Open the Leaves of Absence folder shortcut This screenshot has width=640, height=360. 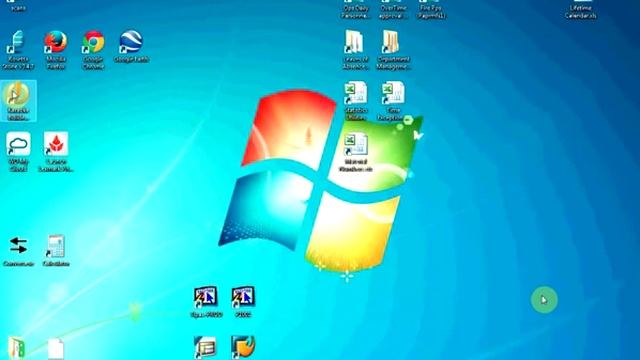coord(355,49)
